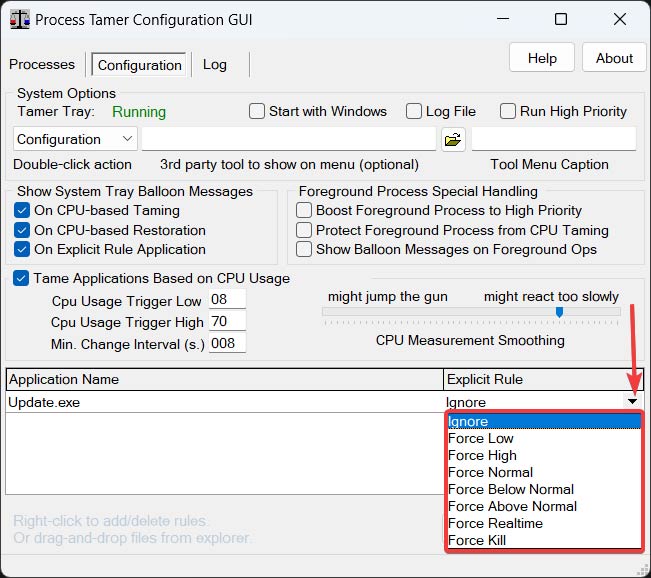Click the Process Tamer scales app icon
This screenshot has height=578, width=651.
[19, 19]
